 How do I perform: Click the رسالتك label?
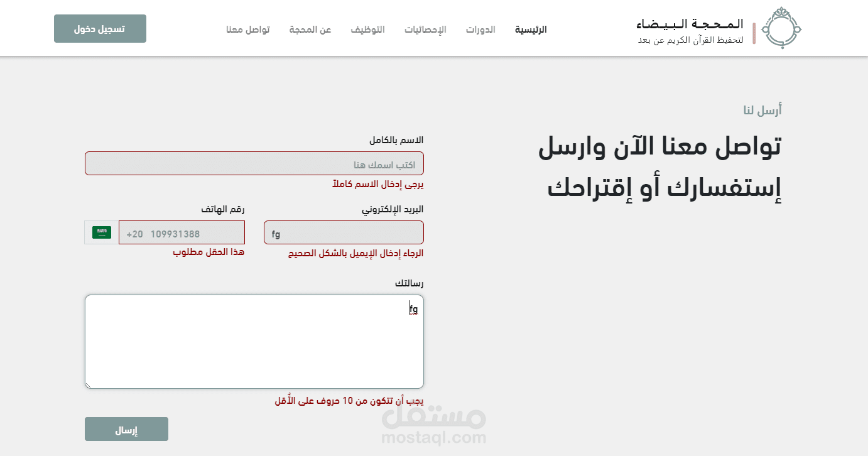410,283
